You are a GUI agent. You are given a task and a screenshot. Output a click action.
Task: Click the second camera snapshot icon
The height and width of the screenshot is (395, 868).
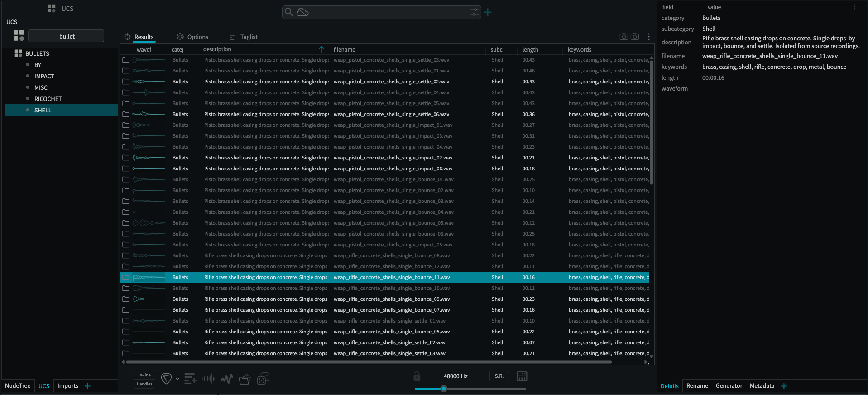point(635,36)
